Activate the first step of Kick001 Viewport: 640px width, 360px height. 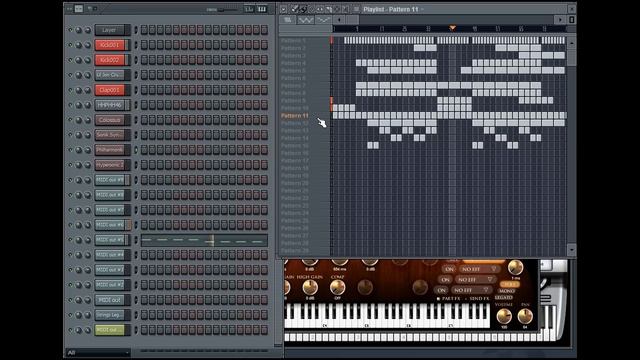pyautogui.click(x=144, y=45)
